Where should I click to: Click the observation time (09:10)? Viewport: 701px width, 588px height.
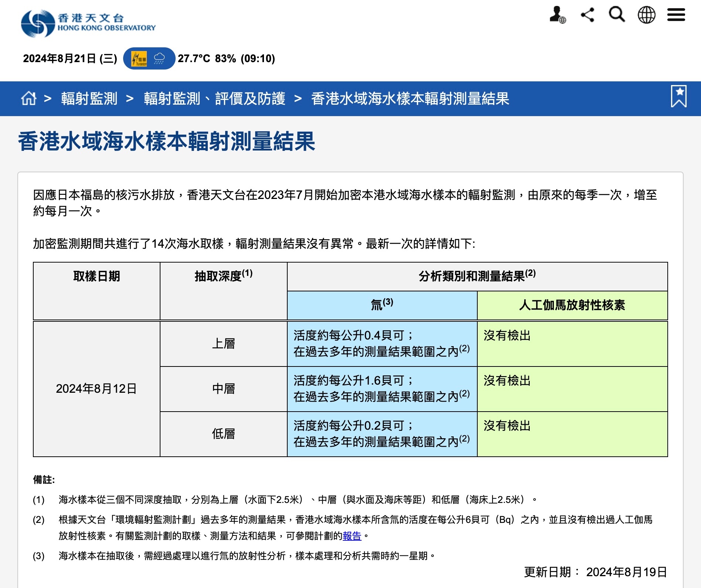[x=258, y=58]
